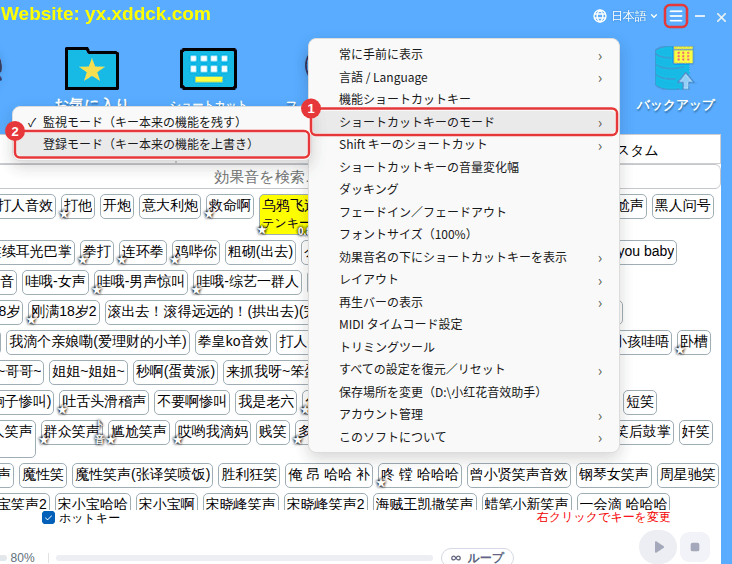Play the 奸笑 sound effect
Screen dimensions: 732x564
696,432
